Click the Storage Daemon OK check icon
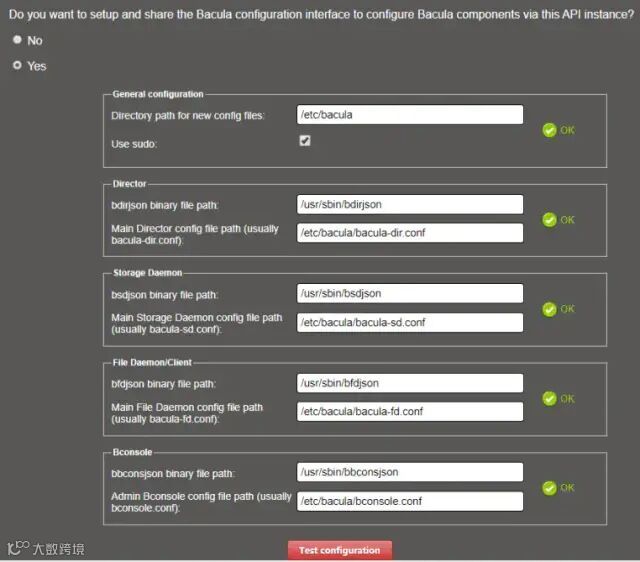This screenshot has height=562, width=640. click(549, 309)
